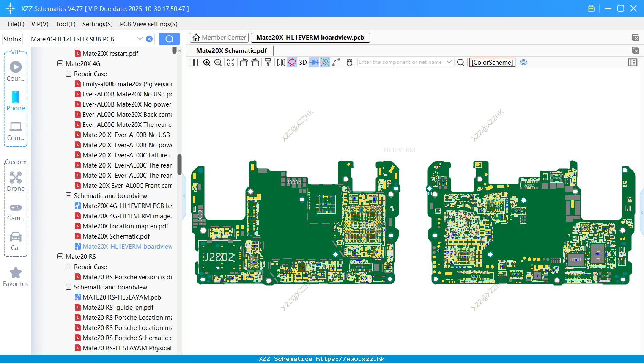Toggle the red component highlight mode
The height and width of the screenshot is (363, 644).
click(292, 62)
